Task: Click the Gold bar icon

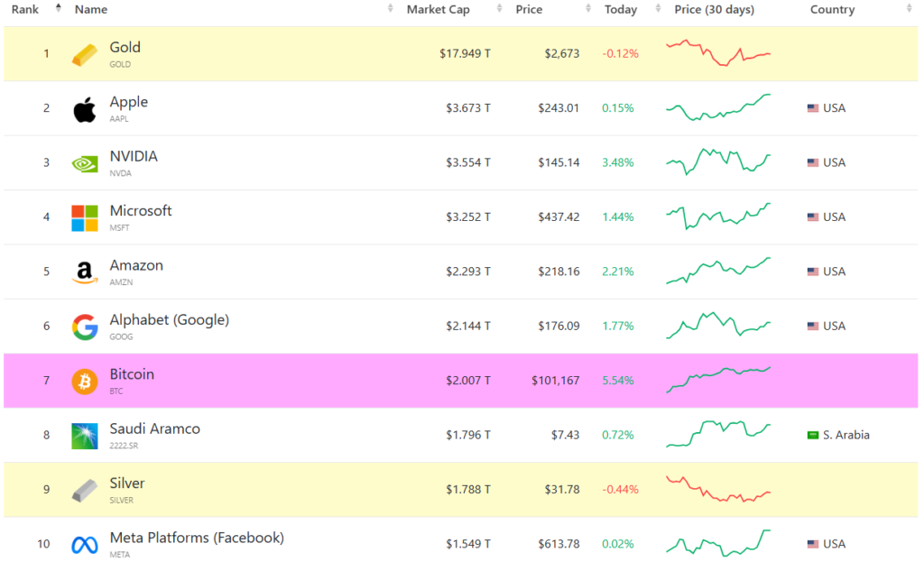Action: [x=85, y=55]
